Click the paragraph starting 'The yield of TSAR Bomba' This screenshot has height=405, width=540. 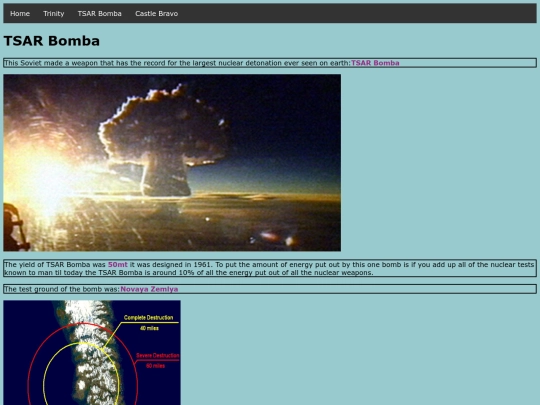270,269
